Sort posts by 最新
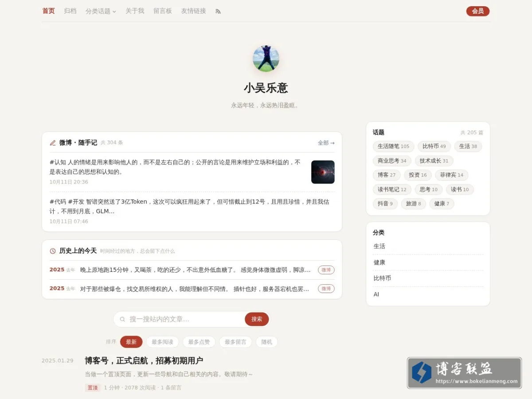Screen dimensions: 532x399 (131, 342)
